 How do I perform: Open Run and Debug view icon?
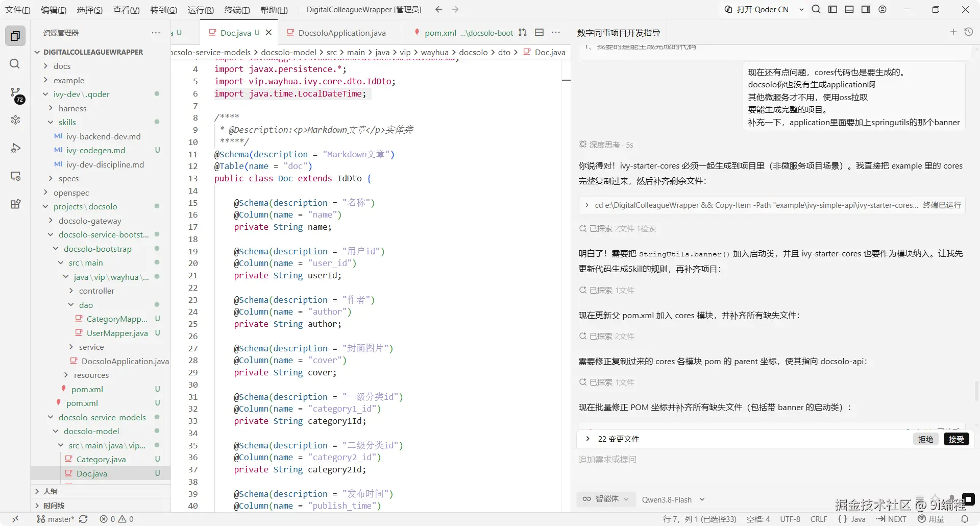(15, 148)
